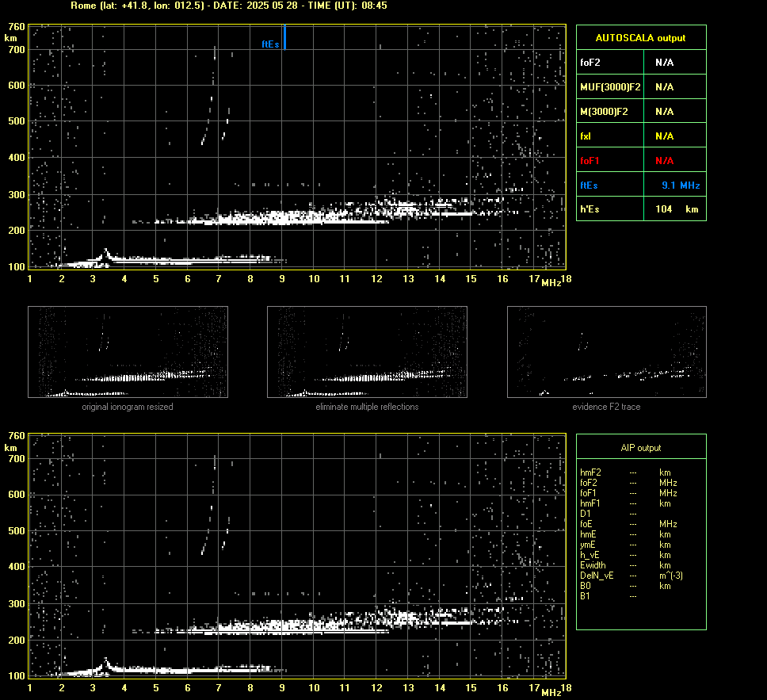The image size is (767, 700).
Task: Select the Rome date and time header text
Action: click(229, 6)
